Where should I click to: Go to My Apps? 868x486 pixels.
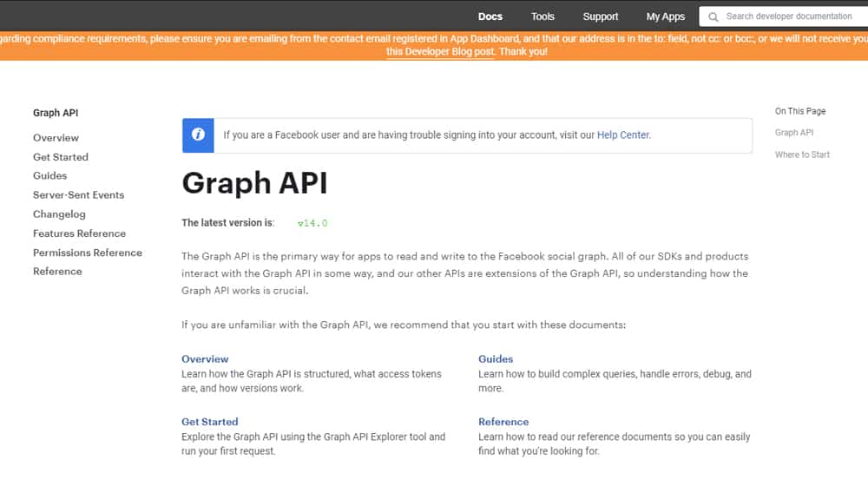pyautogui.click(x=666, y=16)
